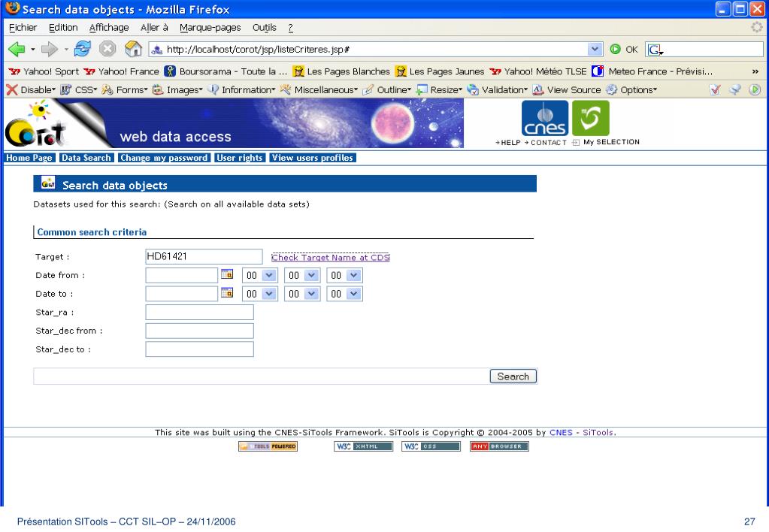Viewport: 769px width, 532px height.
Task: Expand Date to minutes dropdown
Action: tap(311, 294)
